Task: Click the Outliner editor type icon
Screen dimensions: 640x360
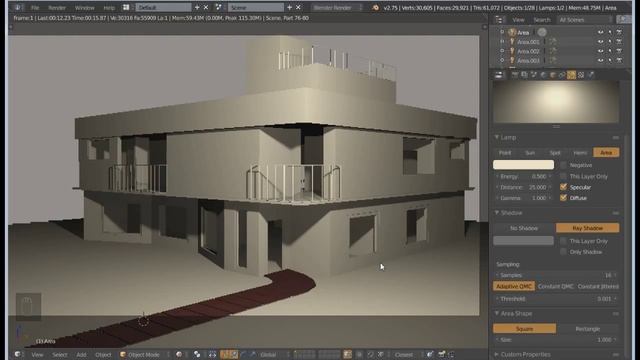Action: point(499,20)
